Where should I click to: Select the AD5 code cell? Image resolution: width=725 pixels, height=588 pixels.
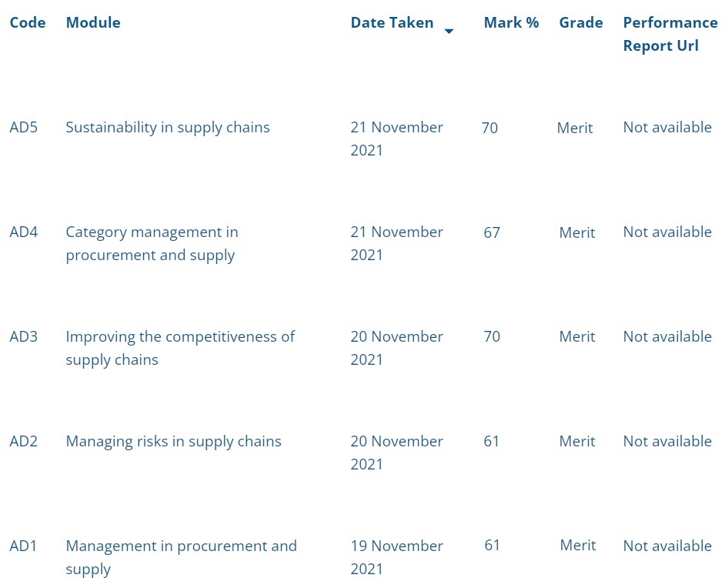click(24, 127)
